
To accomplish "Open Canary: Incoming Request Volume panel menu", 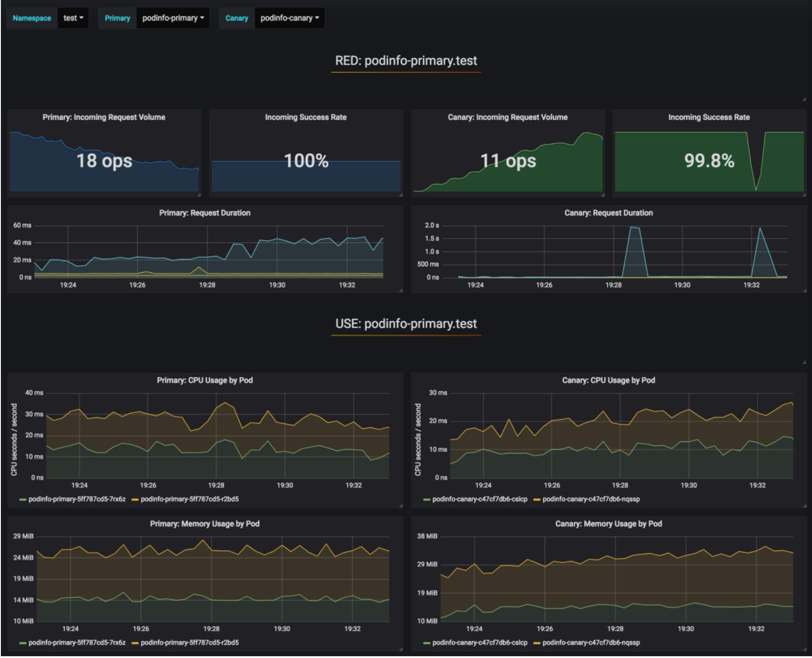I will 507,117.
